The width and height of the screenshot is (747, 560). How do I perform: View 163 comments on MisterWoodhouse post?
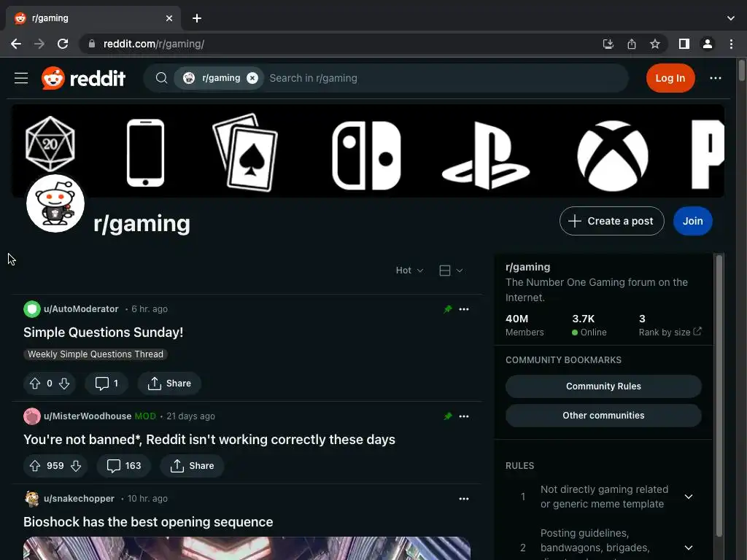(124, 466)
